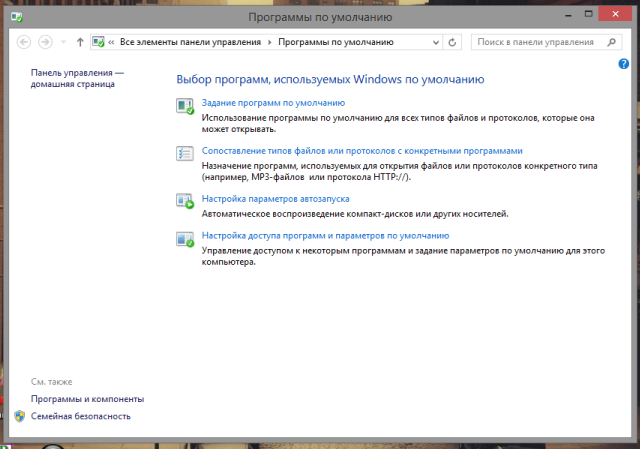Click the Family Safety shield icon

pos(20,416)
